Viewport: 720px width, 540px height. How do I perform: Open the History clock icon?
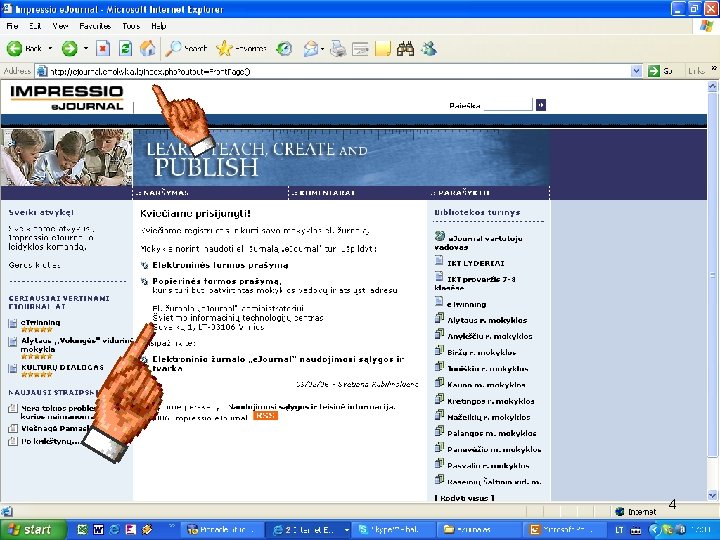(284, 48)
